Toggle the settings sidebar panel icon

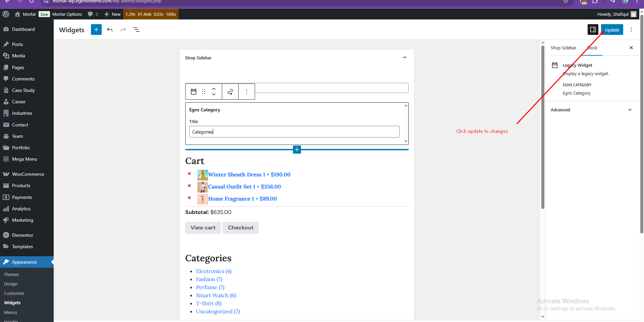tap(593, 30)
